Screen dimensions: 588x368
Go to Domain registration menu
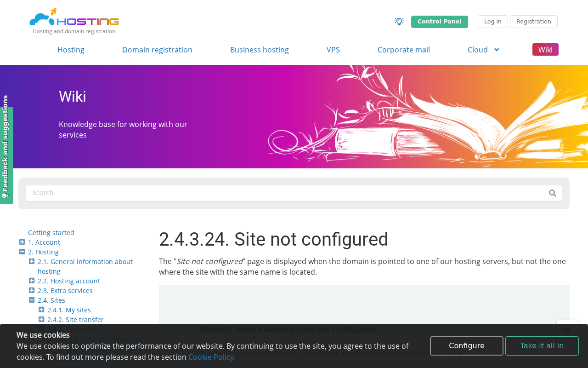point(157,50)
